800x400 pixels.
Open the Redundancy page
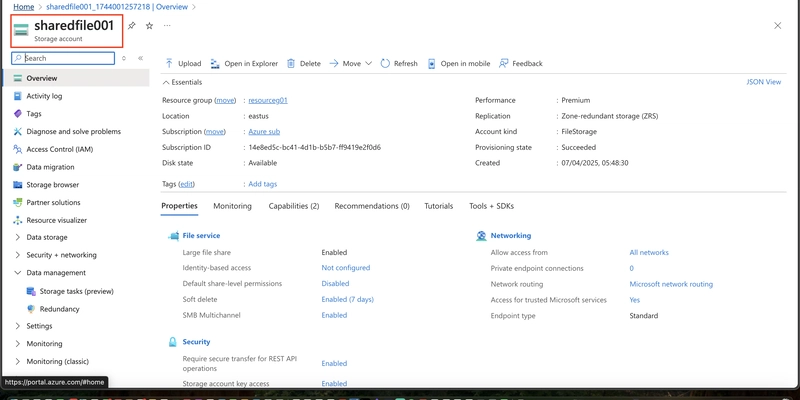(59, 309)
